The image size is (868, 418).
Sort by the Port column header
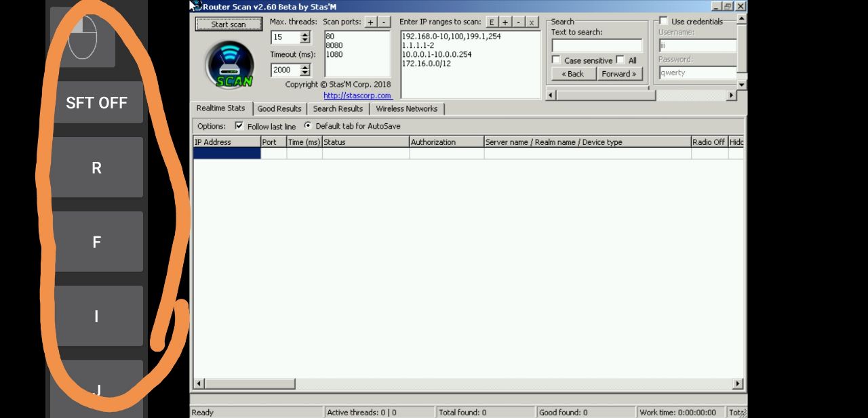(x=273, y=142)
